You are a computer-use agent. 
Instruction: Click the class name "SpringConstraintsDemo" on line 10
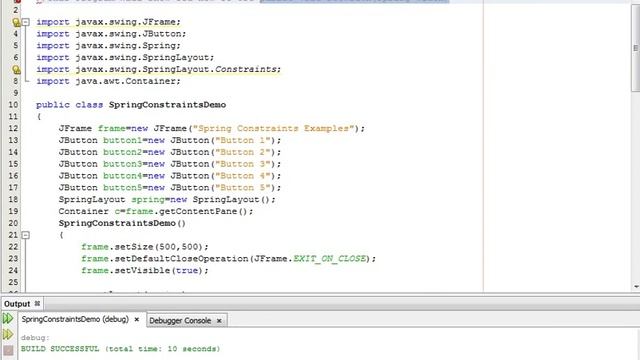coord(167,105)
